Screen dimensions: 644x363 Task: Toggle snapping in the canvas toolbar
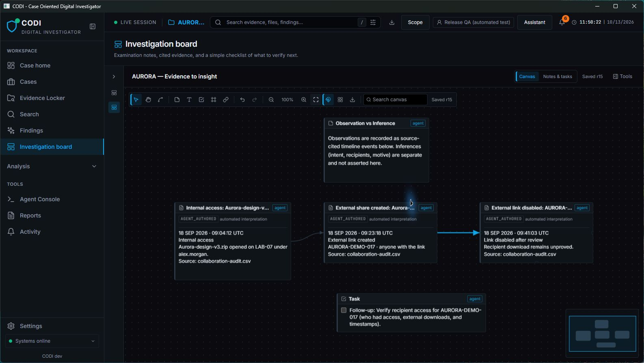pyautogui.click(x=328, y=100)
